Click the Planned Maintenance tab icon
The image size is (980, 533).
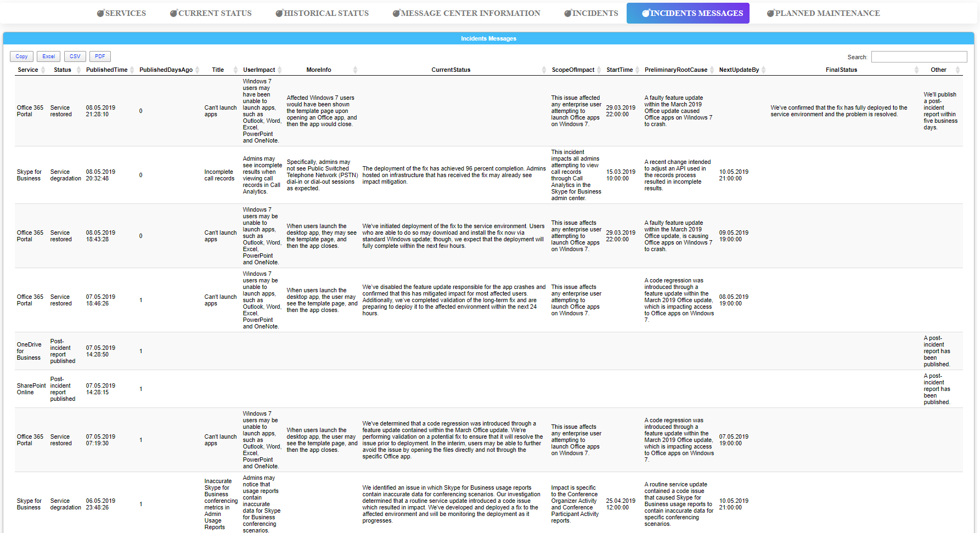click(770, 13)
